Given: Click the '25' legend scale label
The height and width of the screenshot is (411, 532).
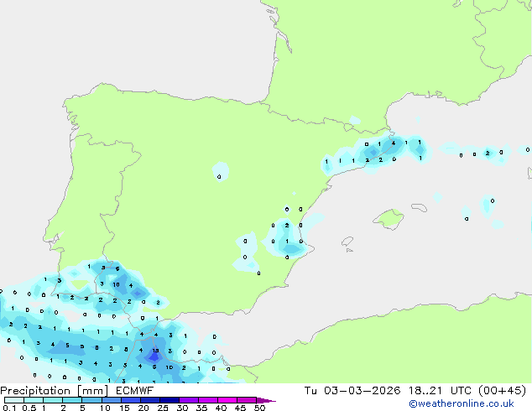Looking at the screenshot, I should point(163,408).
